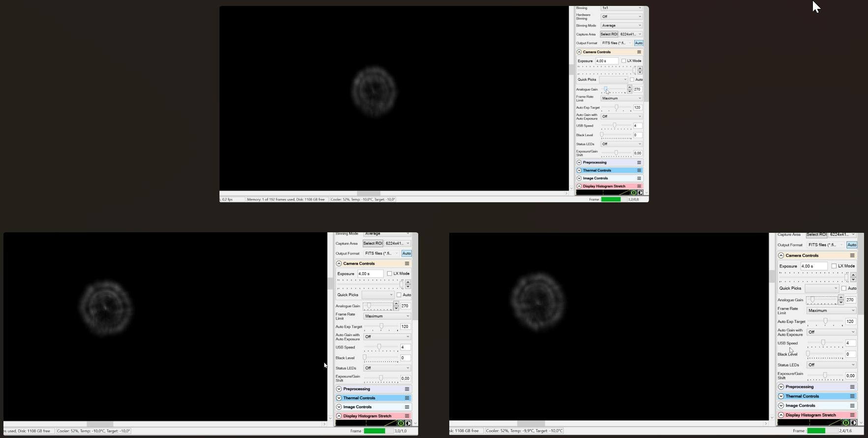868x438 pixels.
Task: Expand Preprocessing section in top window
Action: click(x=579, y=162)
